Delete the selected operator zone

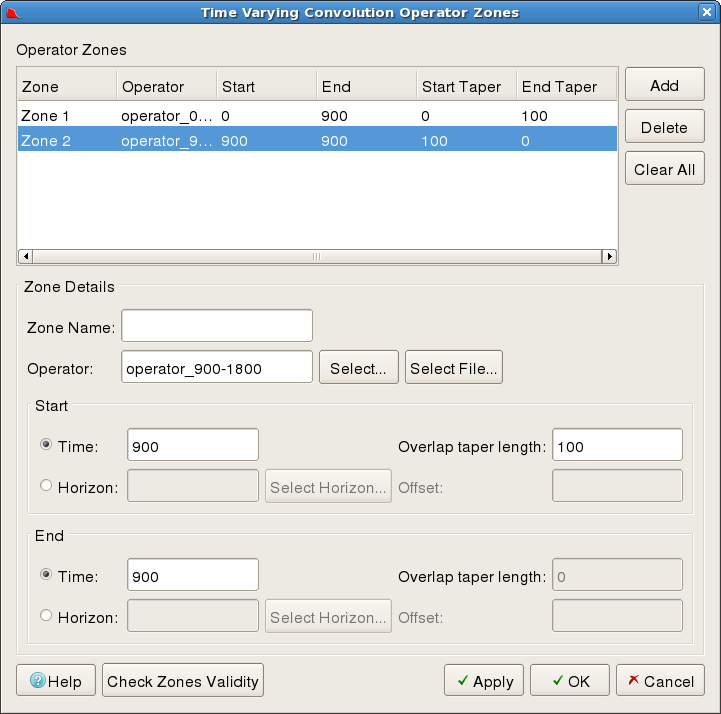(x=664, y=127)
